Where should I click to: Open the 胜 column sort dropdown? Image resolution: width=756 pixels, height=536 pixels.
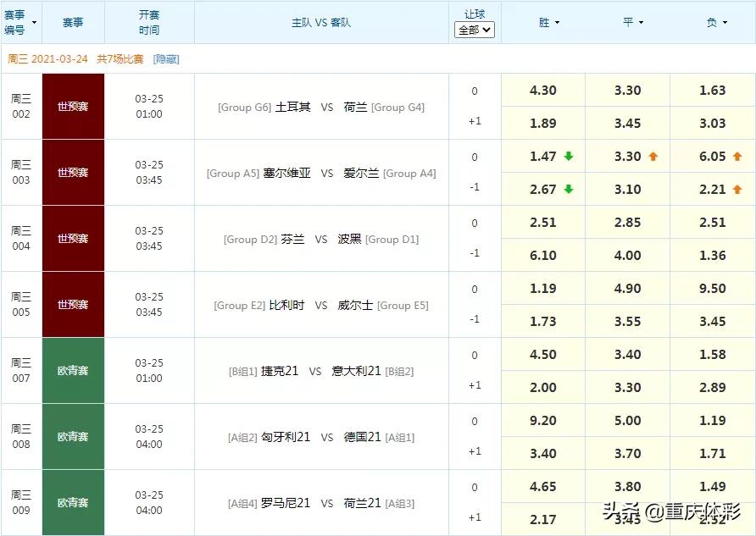pos(558,23)
